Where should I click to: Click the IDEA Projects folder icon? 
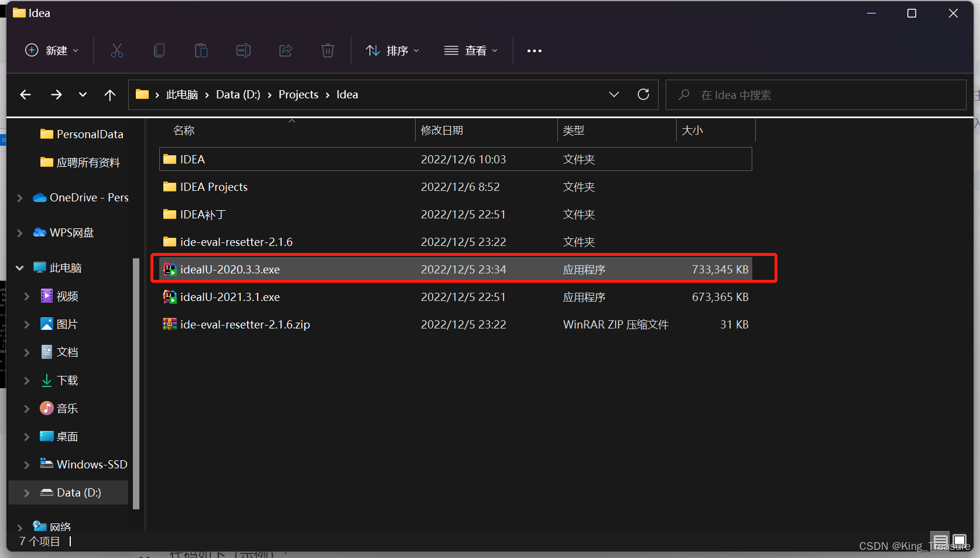[170, 187]
